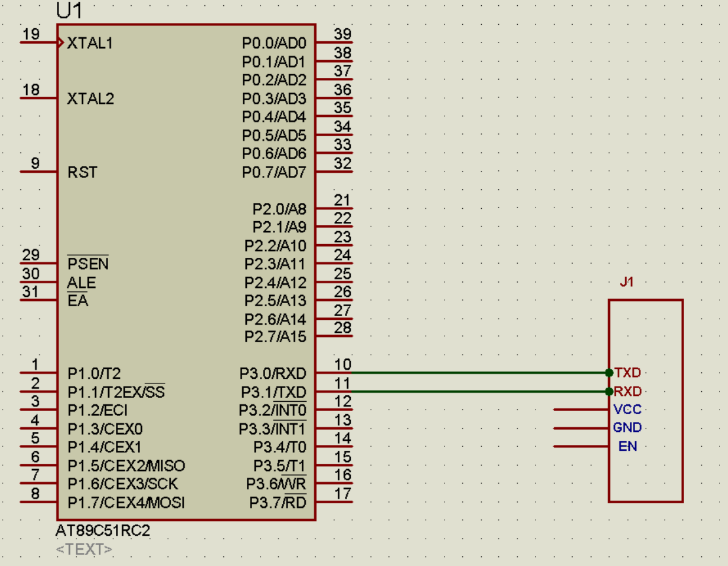
Task: Click pin number 29 of U1
Action: click(31, 255)
